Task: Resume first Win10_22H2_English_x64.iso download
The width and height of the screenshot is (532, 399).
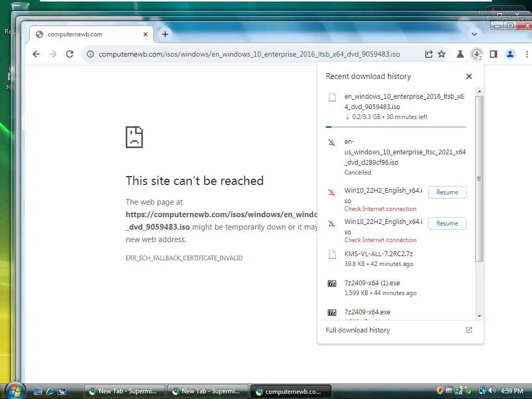Action: tap(447, 192)
